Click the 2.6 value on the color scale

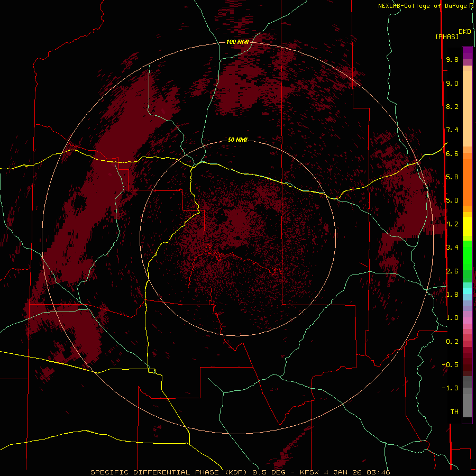[452, 271]
